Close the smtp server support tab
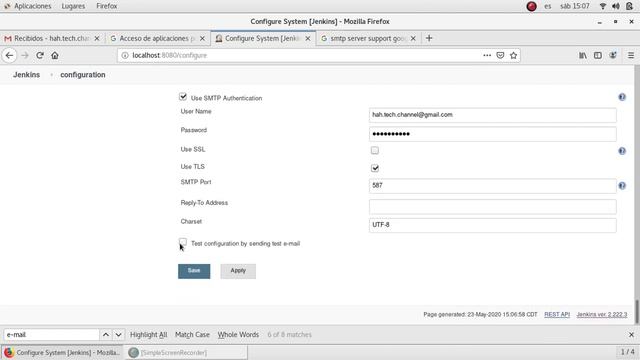This screenshot has width=640, height=360. (413, 38)
